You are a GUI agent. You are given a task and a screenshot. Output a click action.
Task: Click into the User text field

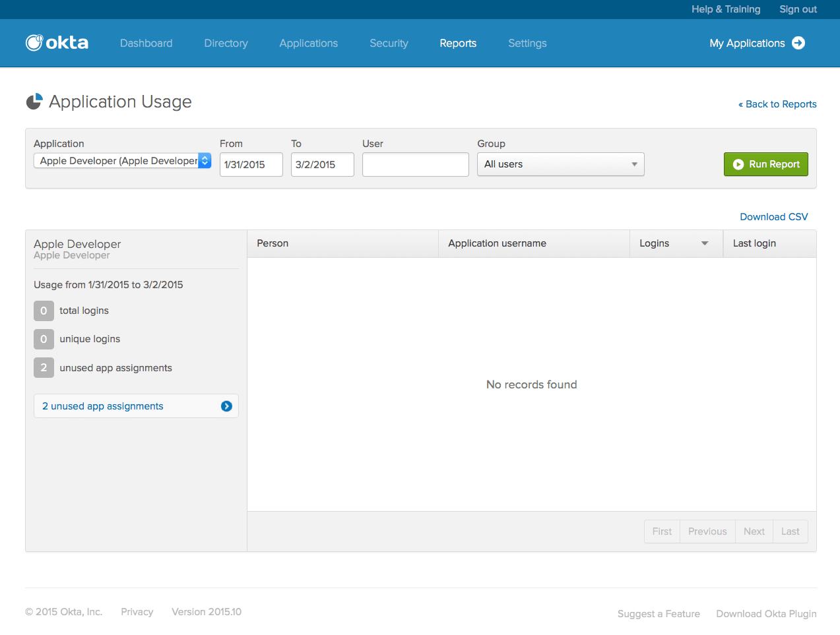(415, 165)
